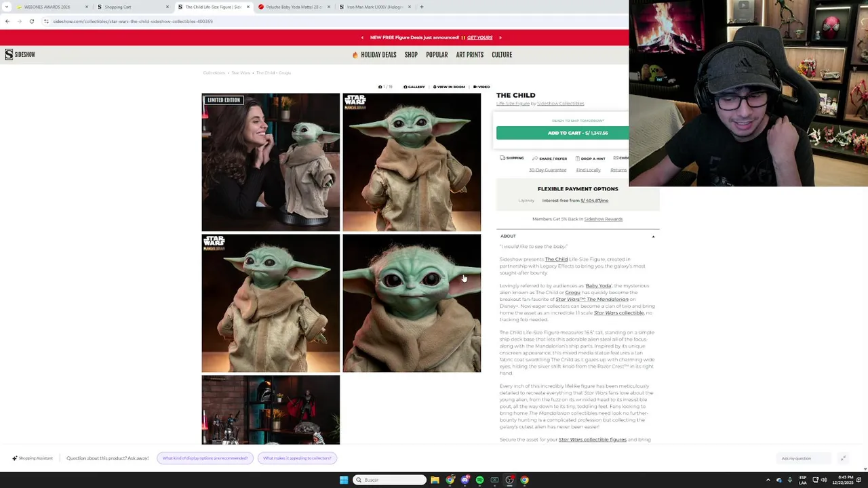The width and height of the screenshot is (868, 488).
Task: Open File Explorer from taskbar
Action: 435,480
